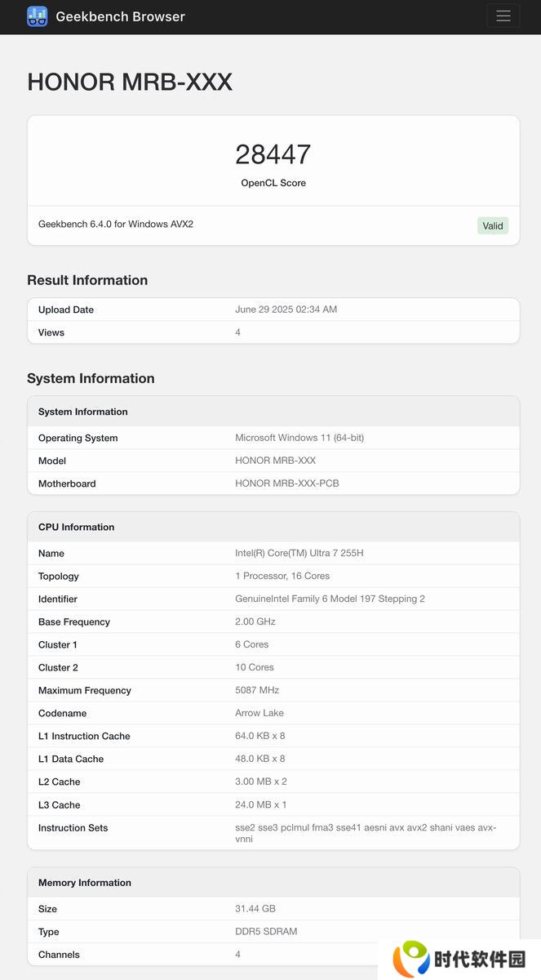Screen dimensions: 541x980
Task: Select 'HONOR MRB-XXX-PCB' motherboard value
Action: [x=287, y=483]
